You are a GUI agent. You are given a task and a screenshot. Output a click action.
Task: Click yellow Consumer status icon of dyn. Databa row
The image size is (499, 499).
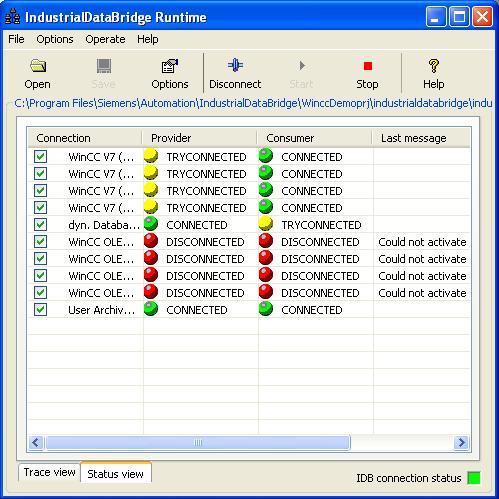(x=266, y=224)
